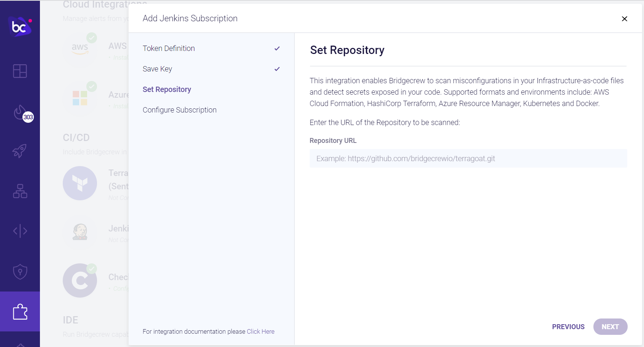Viewport: 644px width, 347px height.
Task: Click the PREVIOUS button
Action: coord(568,327)
